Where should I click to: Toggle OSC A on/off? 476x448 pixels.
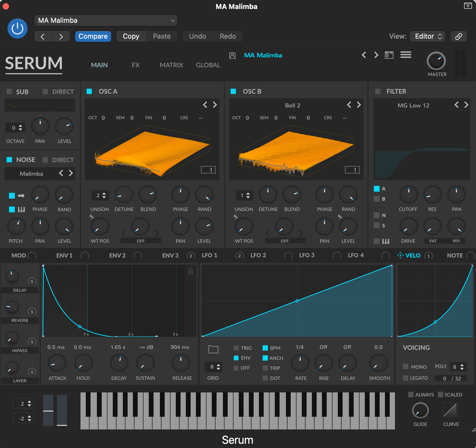(x=89, y=91)
